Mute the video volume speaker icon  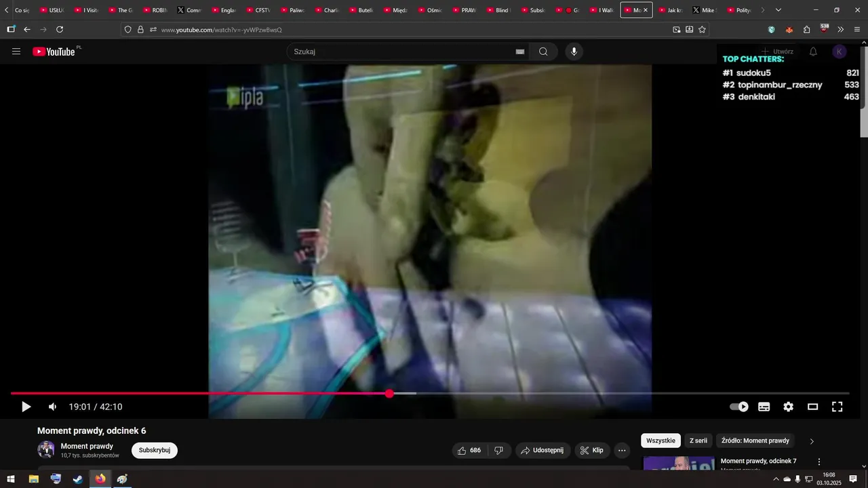pyautogui.click(x=52, y=407)
